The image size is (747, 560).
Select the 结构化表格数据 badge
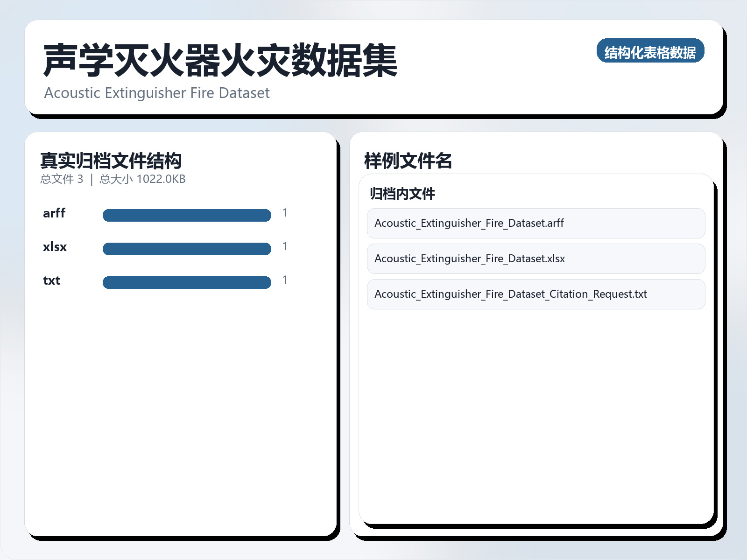pyautogui.click(x=651, y=52)
